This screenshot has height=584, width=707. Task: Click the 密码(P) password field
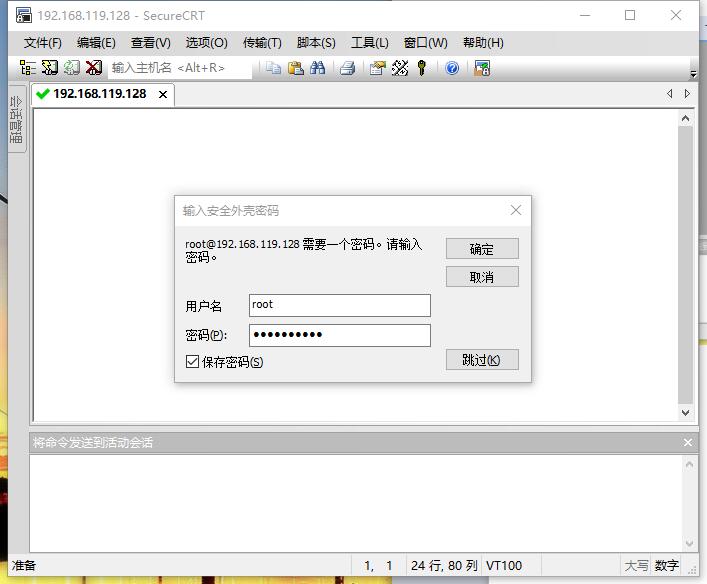pyautogui.click(x=340, y=335)
